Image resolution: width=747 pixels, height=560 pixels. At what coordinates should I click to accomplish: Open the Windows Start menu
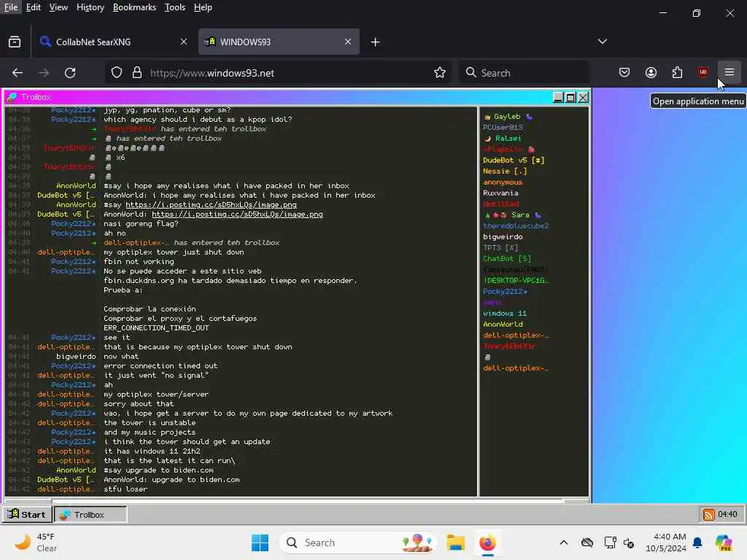tap(260, 542)
